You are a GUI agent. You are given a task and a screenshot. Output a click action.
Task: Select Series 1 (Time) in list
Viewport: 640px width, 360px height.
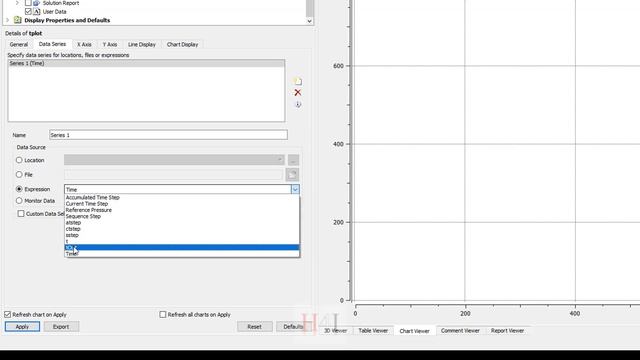click(x=146, y=63)
